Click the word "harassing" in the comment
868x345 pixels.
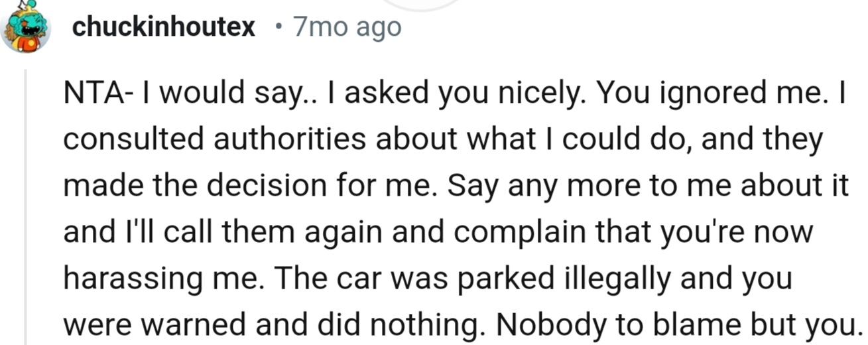(130, 279)
